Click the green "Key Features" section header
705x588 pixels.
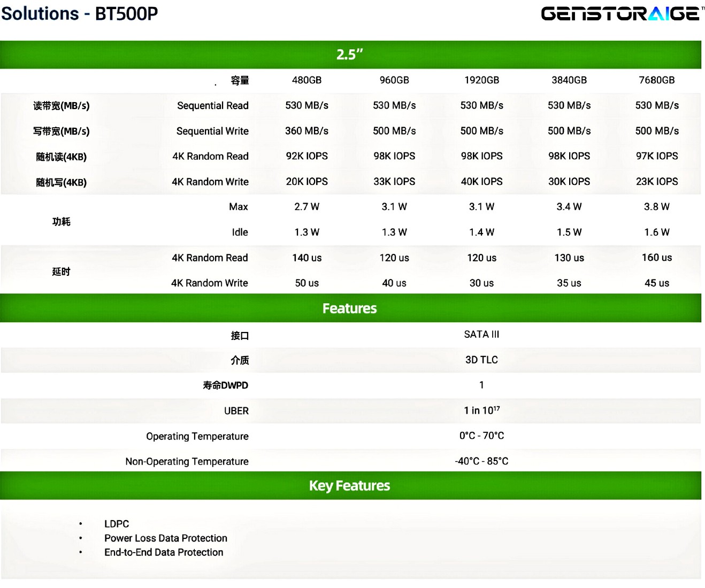point(350,485)
